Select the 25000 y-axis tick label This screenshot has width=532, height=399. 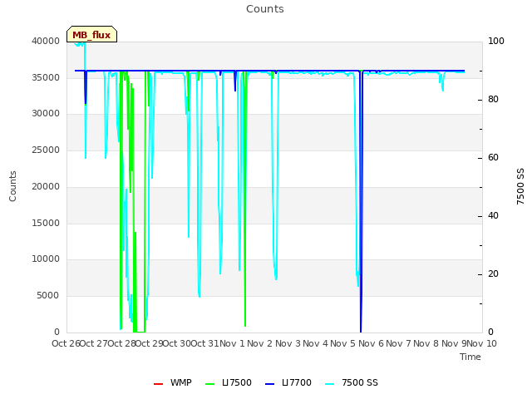point(46,150)
